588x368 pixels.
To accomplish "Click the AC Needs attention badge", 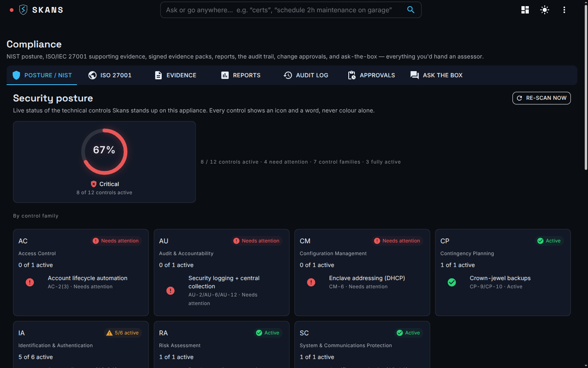I will [116, 241].
